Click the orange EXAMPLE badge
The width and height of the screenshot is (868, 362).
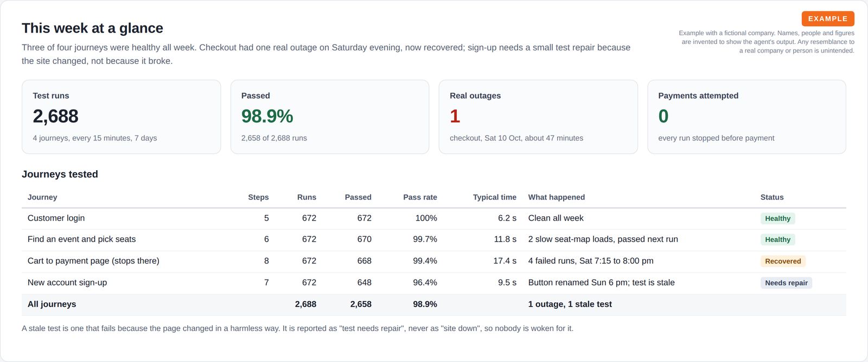click(x=828, y=18)
